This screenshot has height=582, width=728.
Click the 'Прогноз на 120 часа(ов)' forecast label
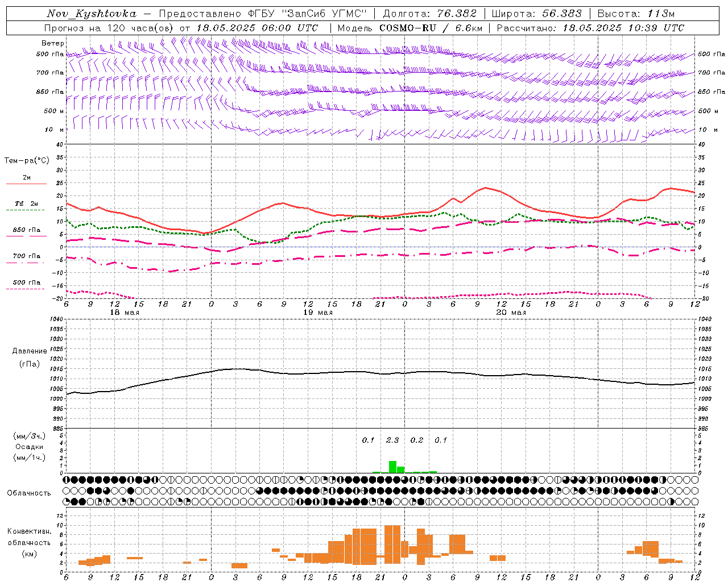click(x=110, y=28)
